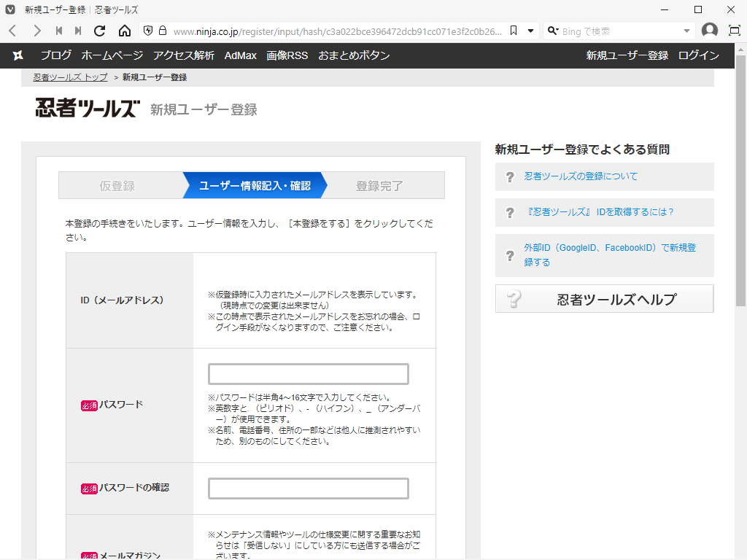
Task: Click the ID（メールアドレス） label
Action: coord(122,300)
